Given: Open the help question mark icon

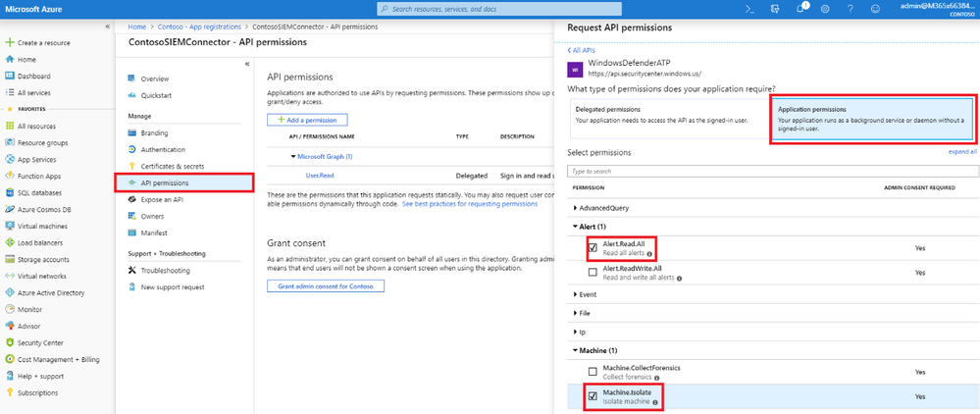Looking at the screenshot, I should click(x=850, y=9).
